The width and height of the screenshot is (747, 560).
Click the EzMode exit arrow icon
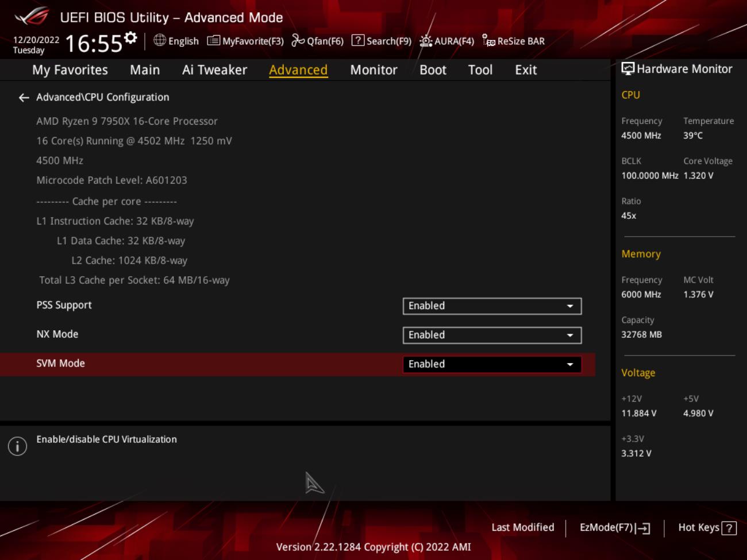click(x=643, y=528)
